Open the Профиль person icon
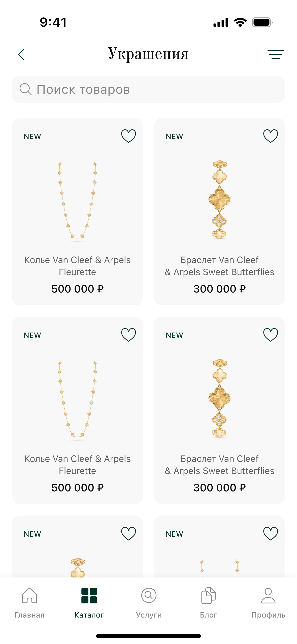 coord(268,596)
